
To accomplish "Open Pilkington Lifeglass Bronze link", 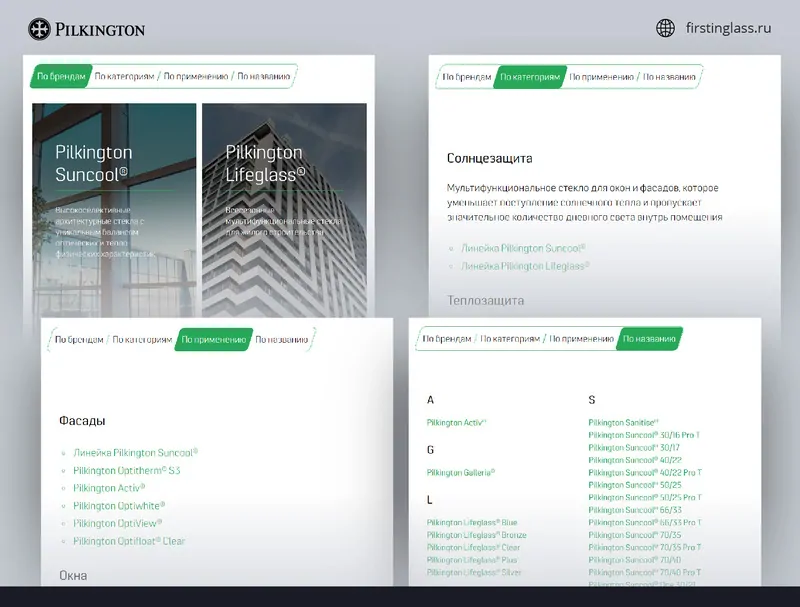I will 477,535.
